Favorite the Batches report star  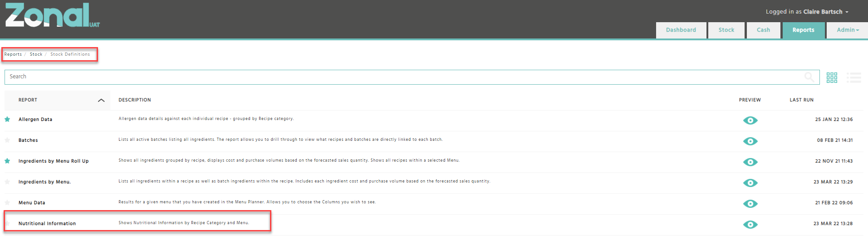pyautogui.click(x=7, y=140)
